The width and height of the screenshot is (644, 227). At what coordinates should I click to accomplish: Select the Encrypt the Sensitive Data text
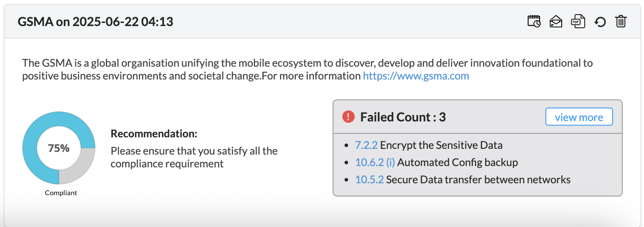(441, 145)
